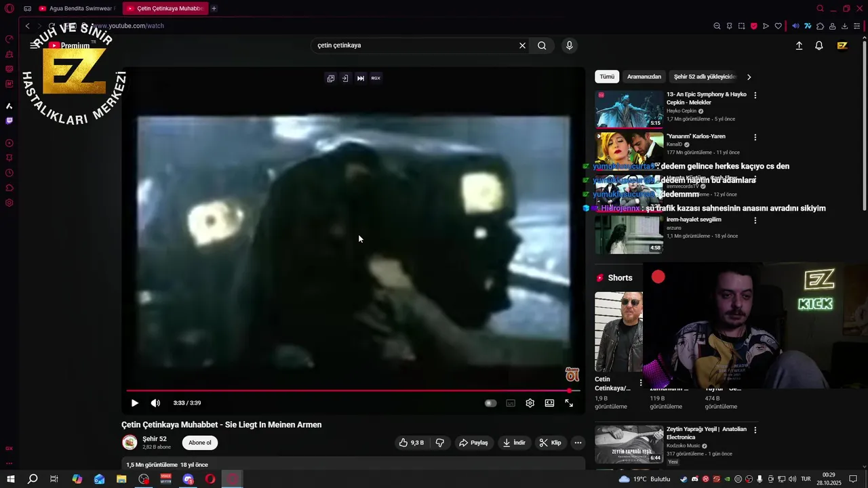Open bookmarks heart icon

coord(778,26)
